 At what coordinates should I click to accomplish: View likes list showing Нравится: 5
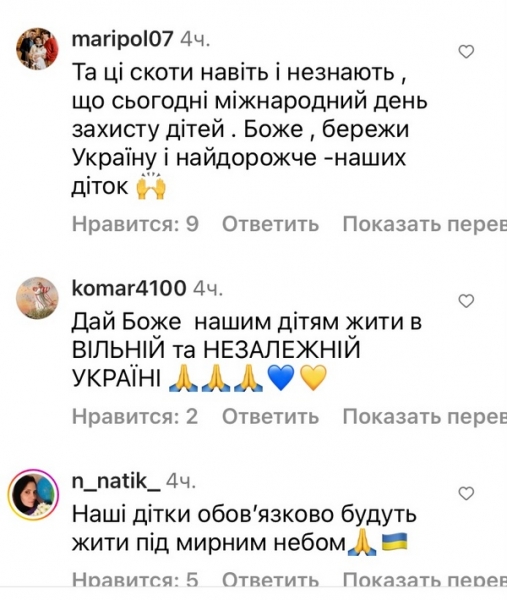[135, 580]
